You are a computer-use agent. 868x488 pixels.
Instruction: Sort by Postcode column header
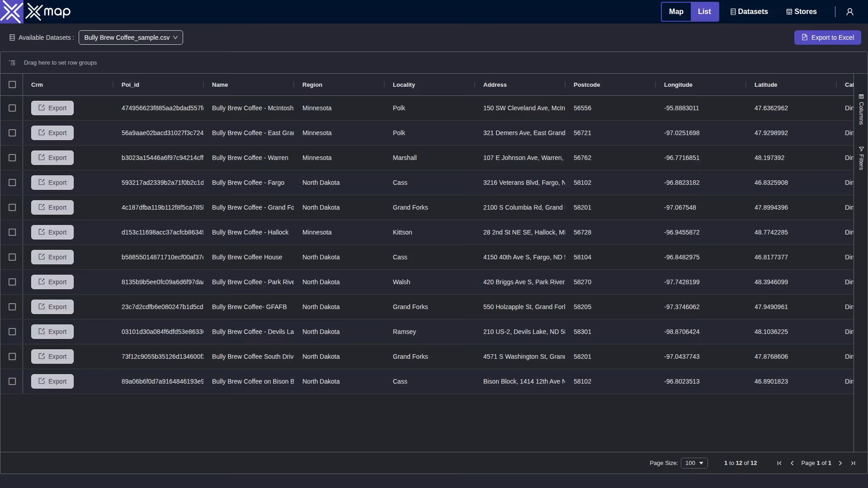tap(587, 84)
